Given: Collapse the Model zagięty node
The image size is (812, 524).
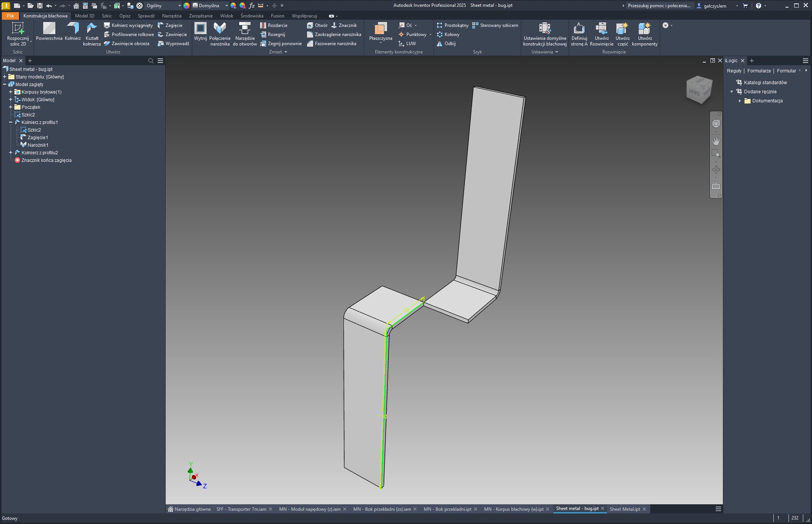Looking at the screenshot, I should 5,85.
